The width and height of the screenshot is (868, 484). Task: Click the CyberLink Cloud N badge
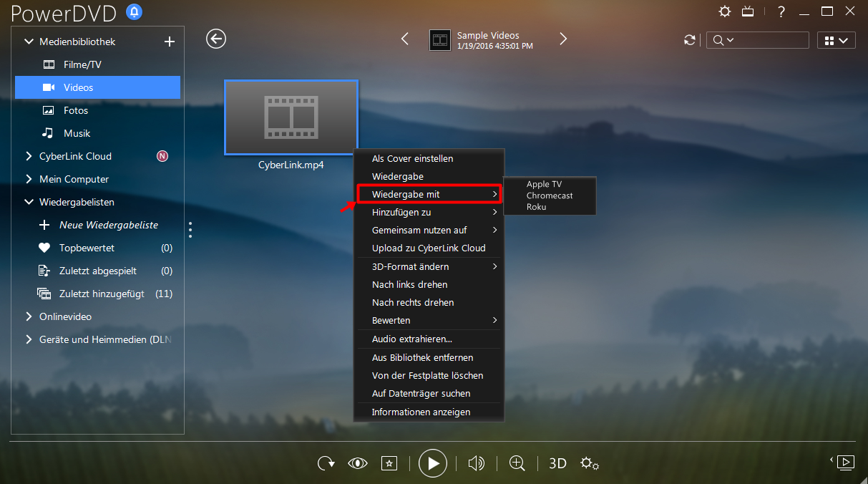coord(162,156)
